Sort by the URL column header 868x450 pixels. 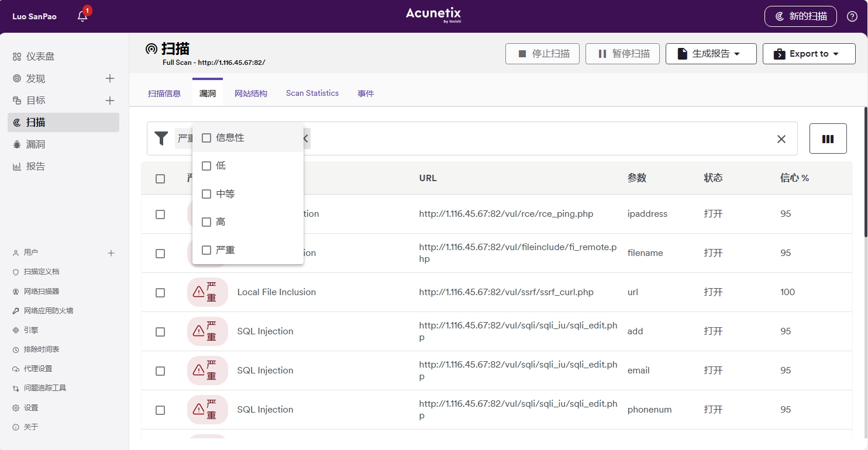click(x=428, y=178)
